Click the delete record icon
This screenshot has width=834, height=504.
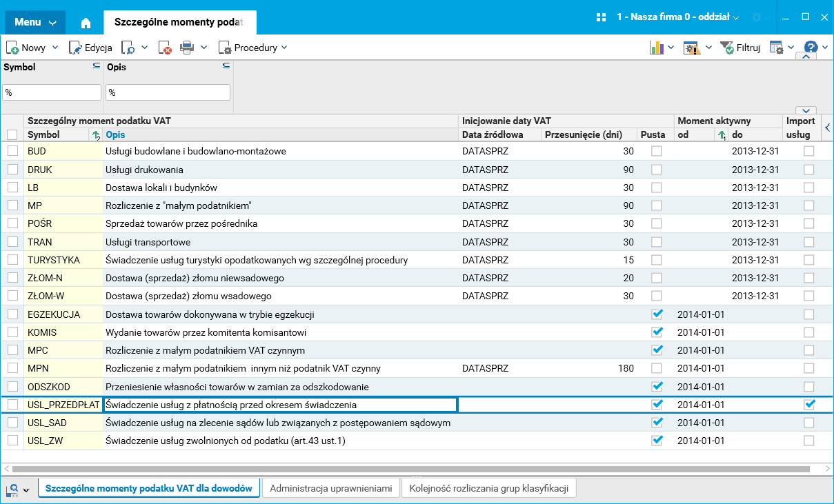[x=164, y=48]
